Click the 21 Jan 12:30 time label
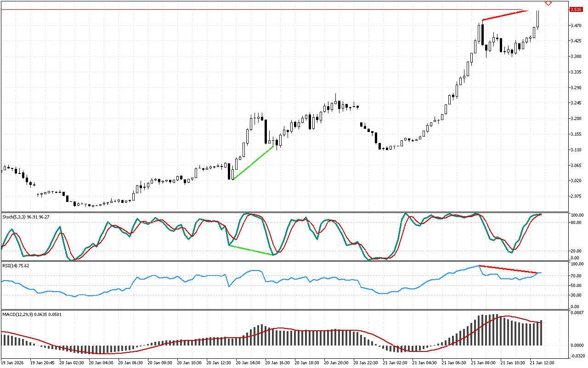This screenshot has height=368, width=588. [x=542, y=362]
